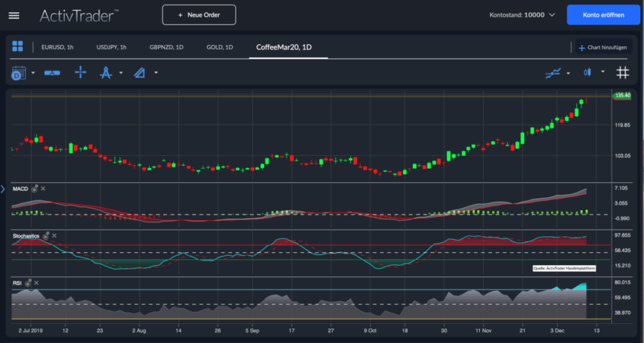644x343 pixels.
Task: Switch to the GOLD, 1D tab
Action: (x=220, y=47)
